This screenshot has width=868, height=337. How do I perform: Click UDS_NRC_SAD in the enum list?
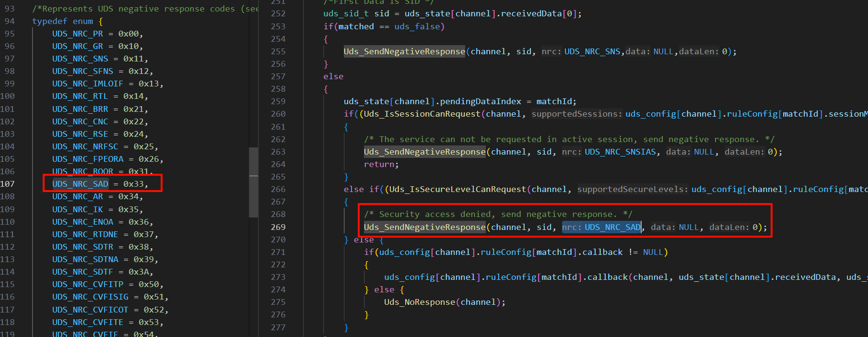pos(80,184)
